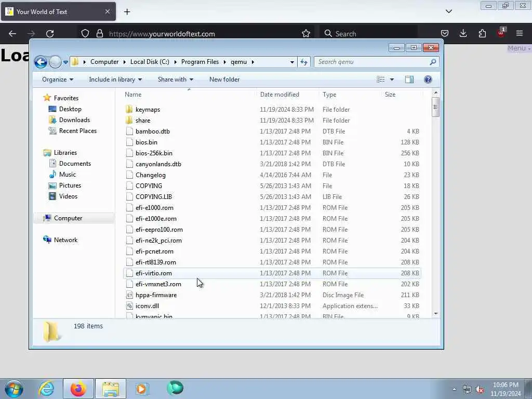Select the keymaps folder icon

coord(129,109)
